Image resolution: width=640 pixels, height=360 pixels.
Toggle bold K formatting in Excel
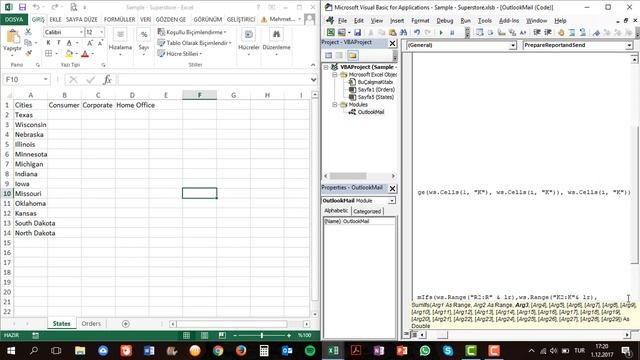point(48,43)
